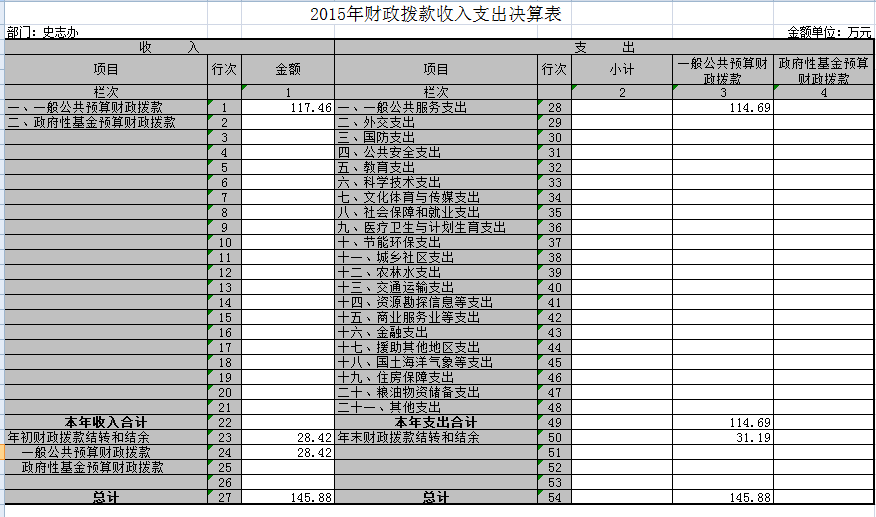The height and width of the screenshot is (517, 876).
Task: Select the title cell 2015年财政拨款收入支出决算表
Action: 435,14
